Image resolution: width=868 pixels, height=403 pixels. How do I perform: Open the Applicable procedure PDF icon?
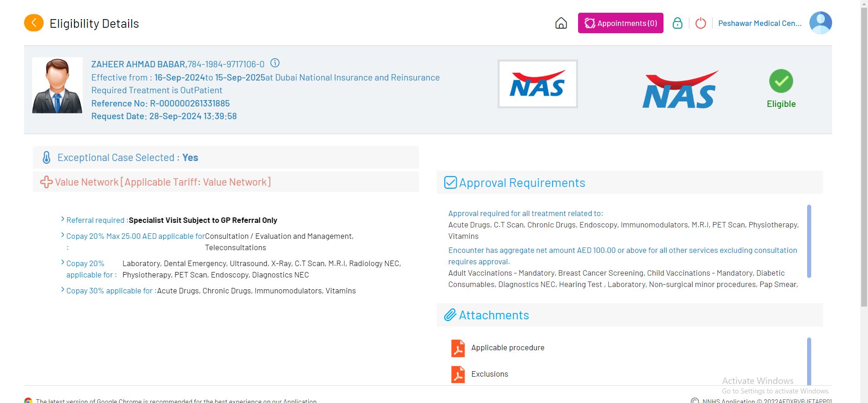[458, 348]
